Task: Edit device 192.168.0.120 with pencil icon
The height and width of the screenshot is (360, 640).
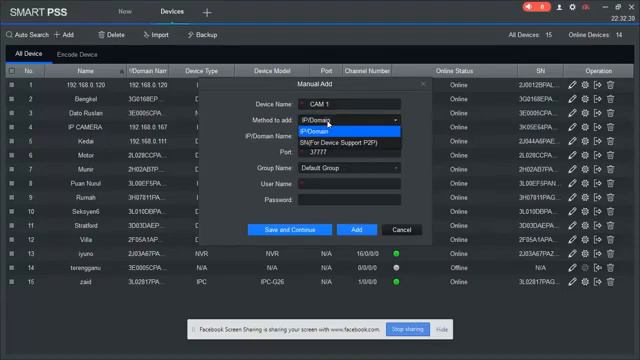Action: click(x=572, y=85)
